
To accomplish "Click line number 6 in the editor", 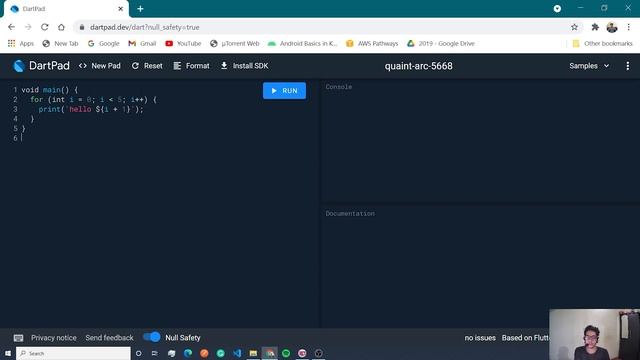I will pos(15,138).
